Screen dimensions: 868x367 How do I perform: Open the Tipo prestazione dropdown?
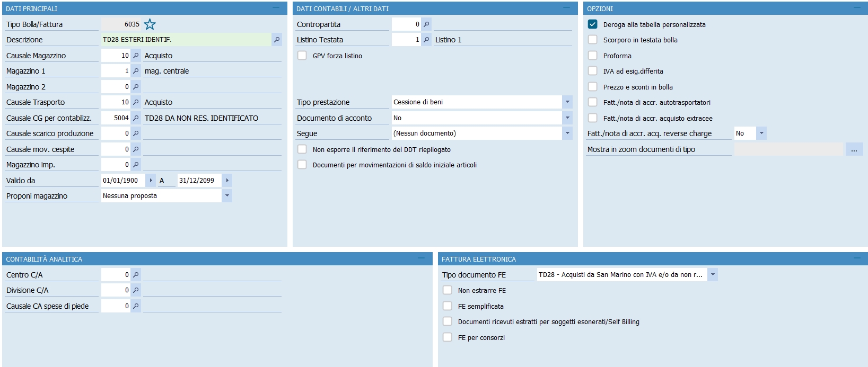click(x=567, y=102)
